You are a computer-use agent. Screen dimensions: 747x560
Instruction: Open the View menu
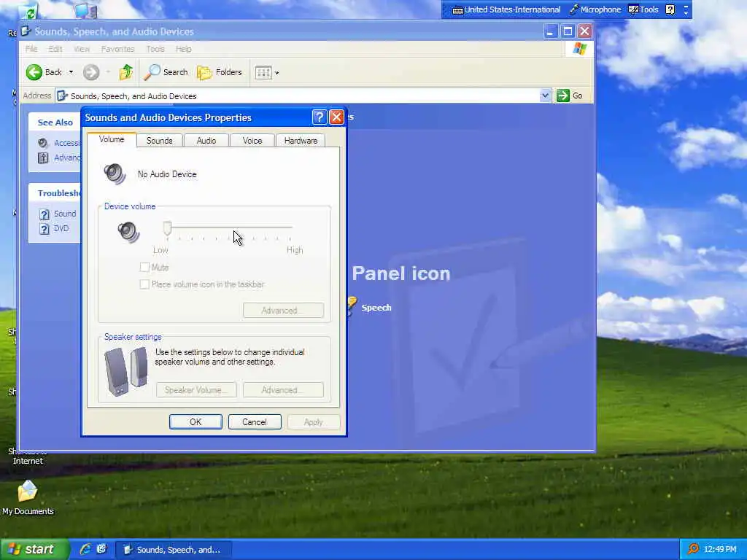tap(82, 49)
